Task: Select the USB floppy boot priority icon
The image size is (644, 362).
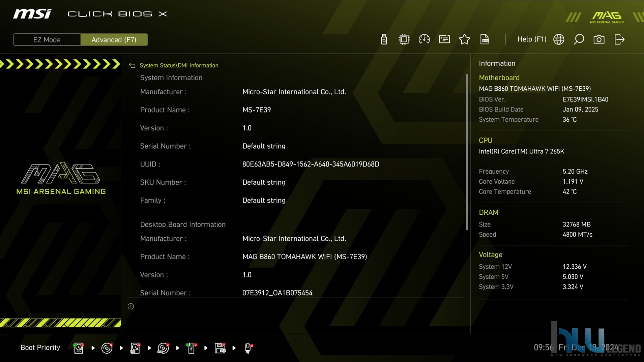Action: click(x=220, y=348)
